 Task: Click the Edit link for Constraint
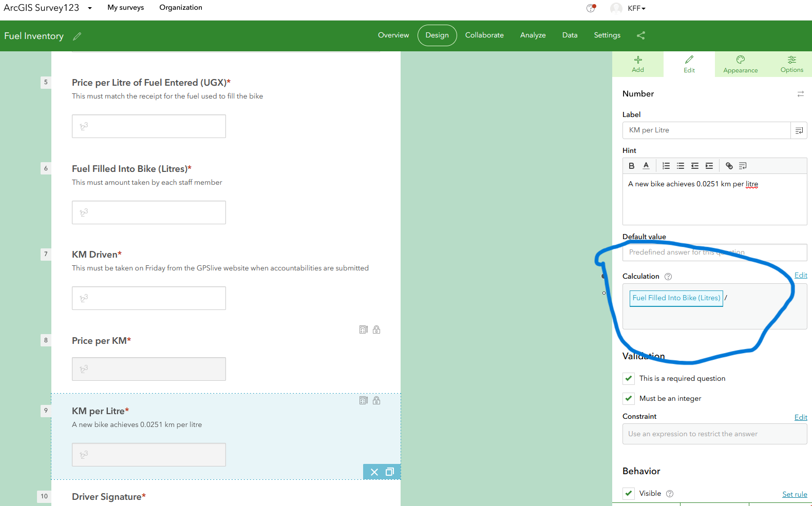coord(801,418)
